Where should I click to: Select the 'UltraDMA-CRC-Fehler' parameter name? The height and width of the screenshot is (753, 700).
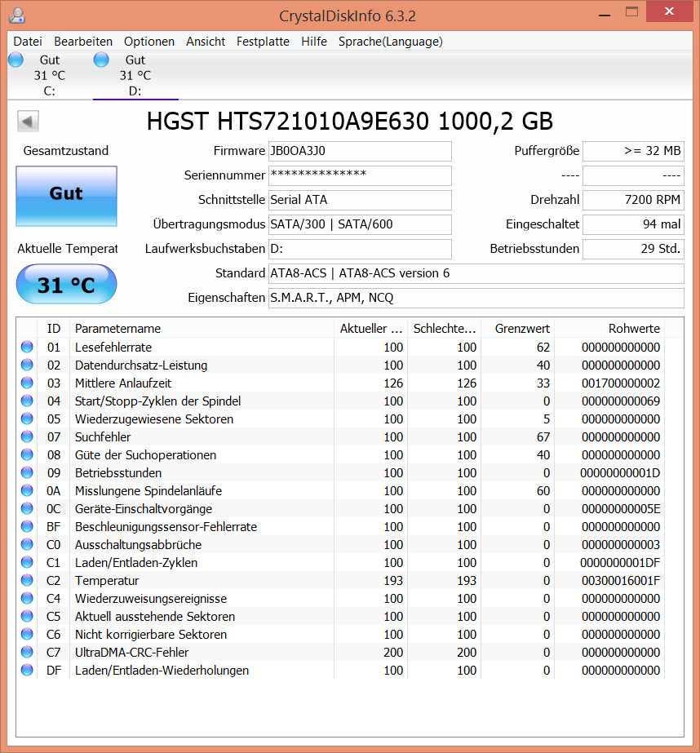pyautogui.click(x=131, y=653)
